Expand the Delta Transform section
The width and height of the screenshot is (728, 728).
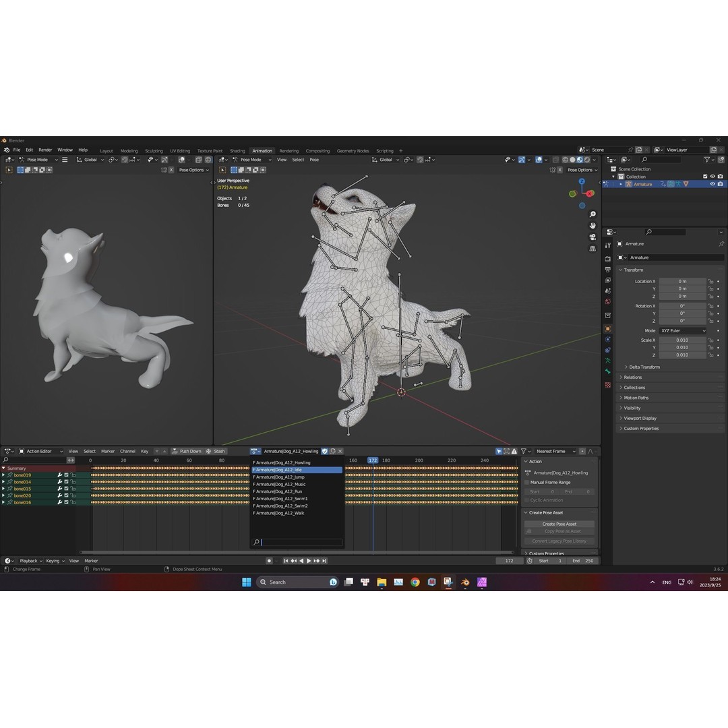point(644,367)
